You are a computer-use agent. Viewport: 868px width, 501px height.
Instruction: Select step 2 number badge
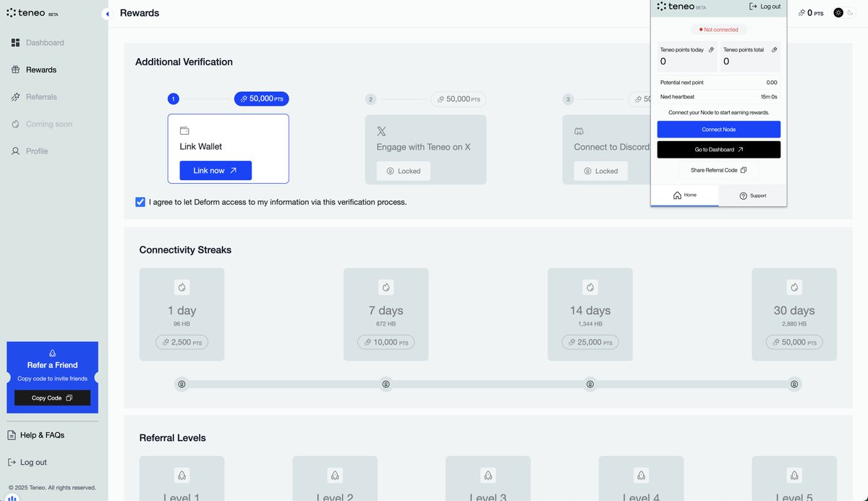point(371,99)
